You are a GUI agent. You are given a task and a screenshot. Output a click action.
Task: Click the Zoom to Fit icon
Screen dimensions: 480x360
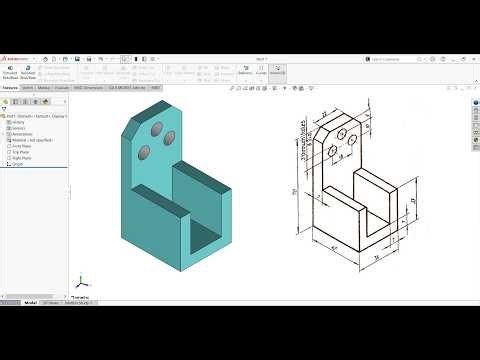233,88
